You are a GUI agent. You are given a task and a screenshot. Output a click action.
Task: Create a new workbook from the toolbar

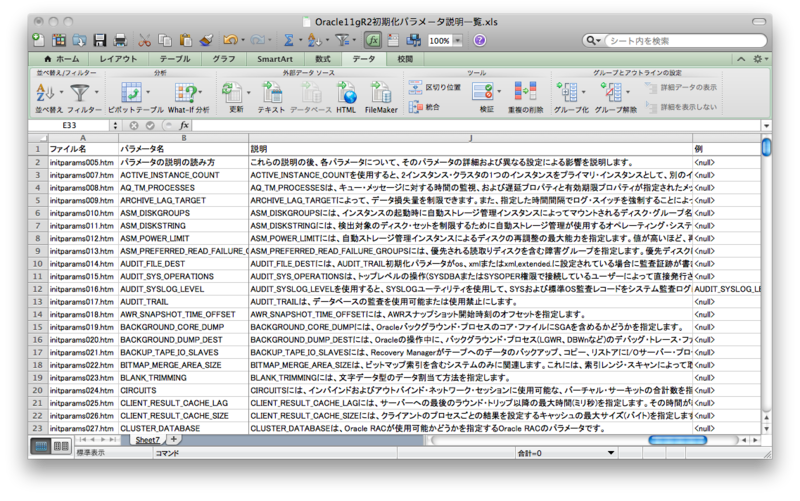[x=38, y=40]
